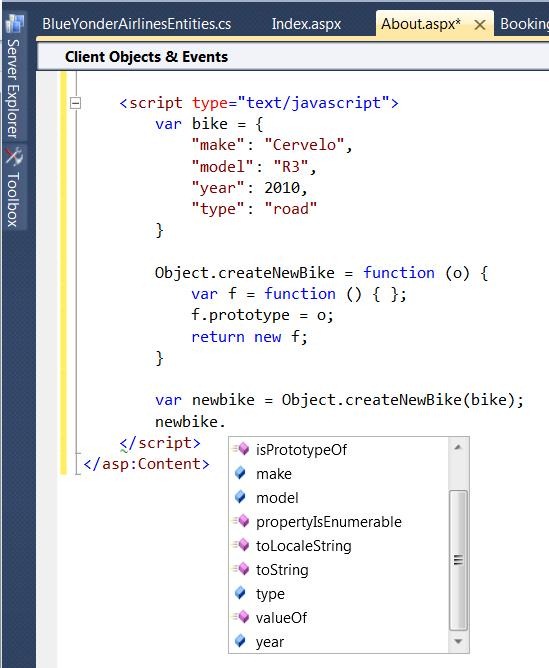This screenshot has height=668, width=549.
Task: Click the property icon beside year
Action: 241,641
